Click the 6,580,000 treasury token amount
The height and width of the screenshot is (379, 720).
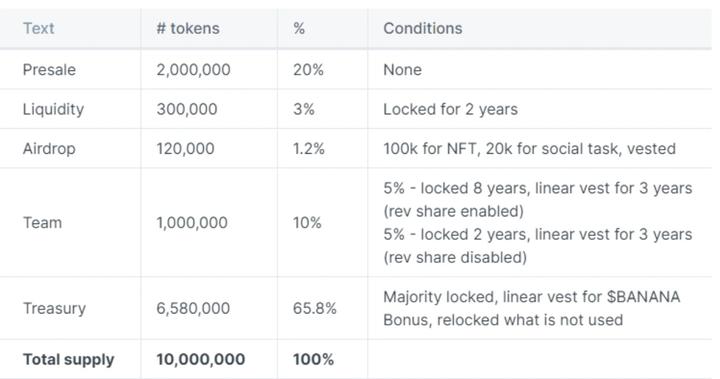click(x=193, y=308)
